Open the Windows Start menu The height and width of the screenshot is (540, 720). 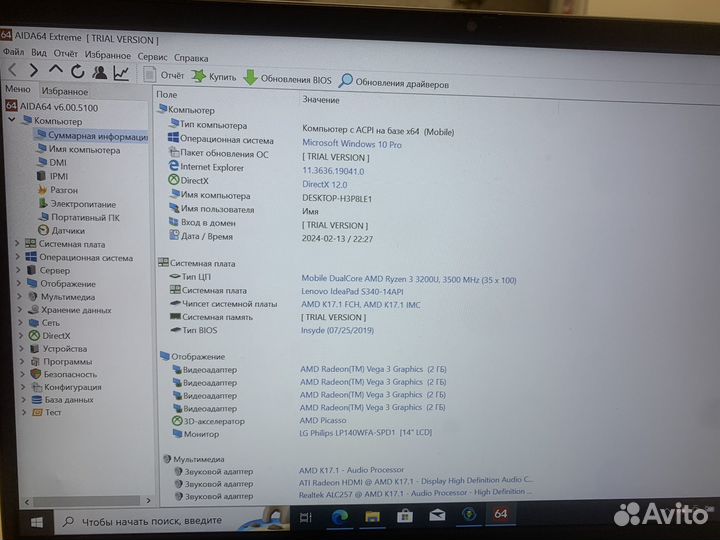tap(37, 522)
